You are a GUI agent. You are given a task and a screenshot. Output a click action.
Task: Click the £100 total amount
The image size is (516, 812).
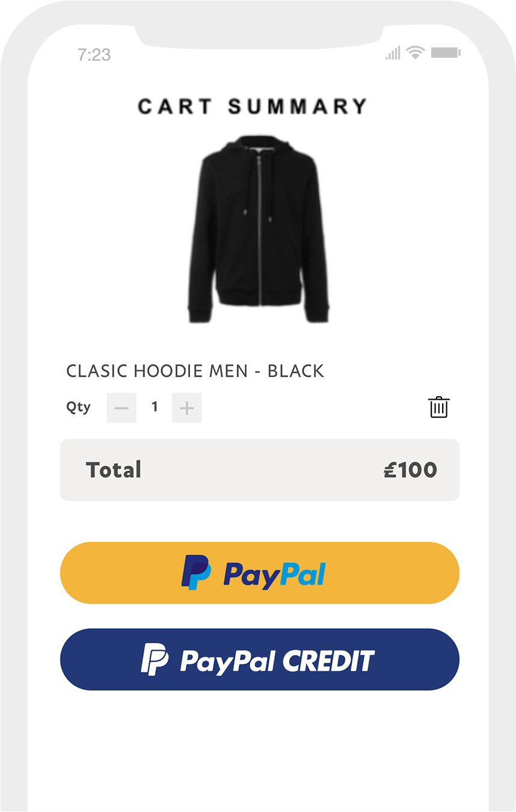click(x=411, y=469)
